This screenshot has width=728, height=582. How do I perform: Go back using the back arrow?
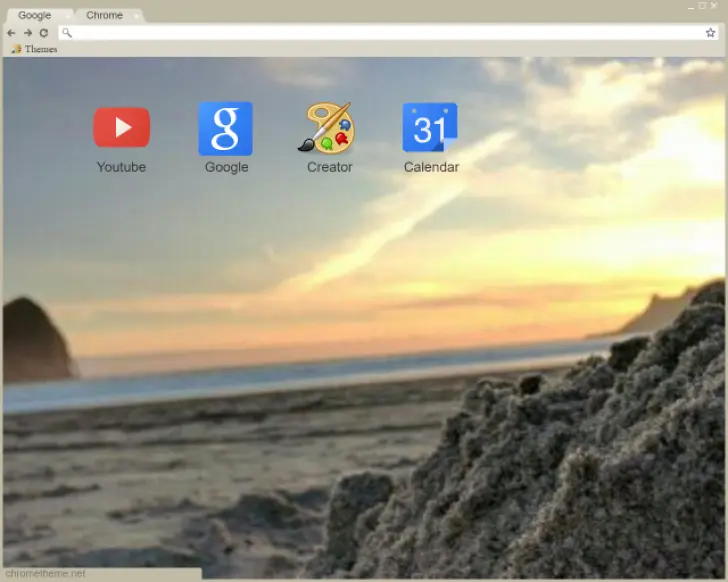click(x=11, y=33)
